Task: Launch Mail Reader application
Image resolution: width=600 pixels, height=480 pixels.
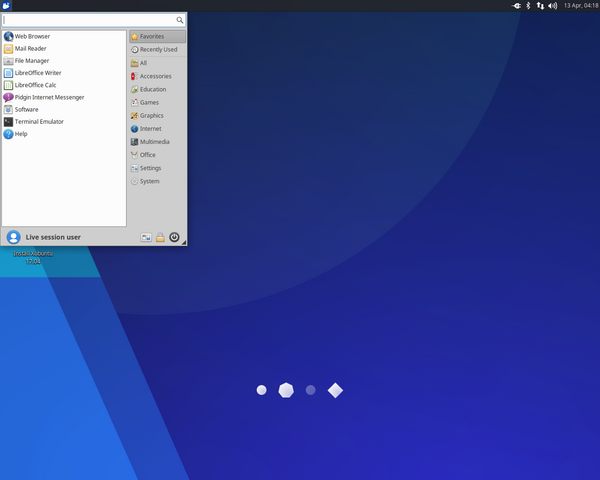Action: coord(30,48)
